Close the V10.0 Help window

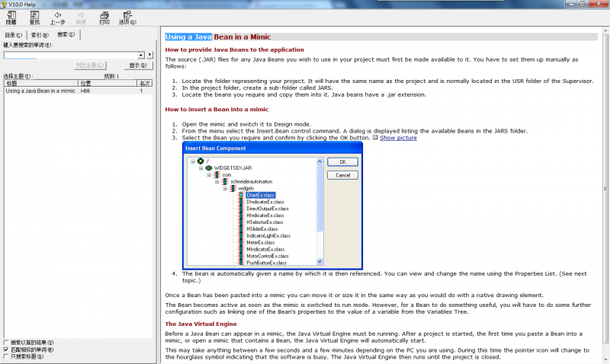pyautogui.click(x=599, y=4)
